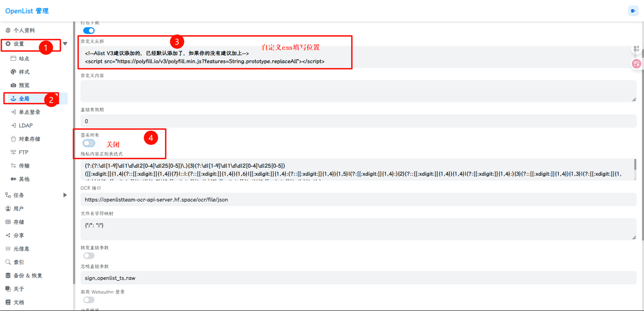This screenshot has width=644, height=311.
Task: Open 用户 user icon
Action: pos(8,209)
